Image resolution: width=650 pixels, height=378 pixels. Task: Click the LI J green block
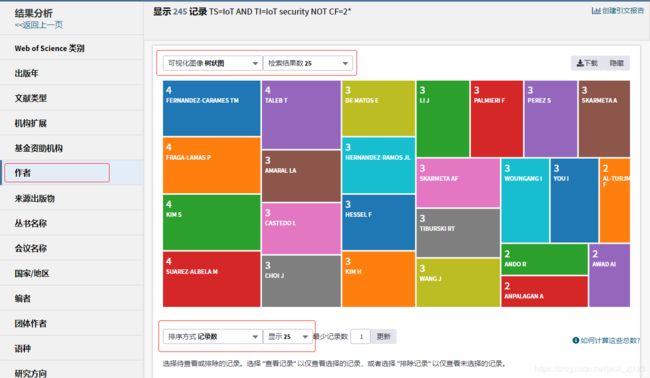(443, 119)
